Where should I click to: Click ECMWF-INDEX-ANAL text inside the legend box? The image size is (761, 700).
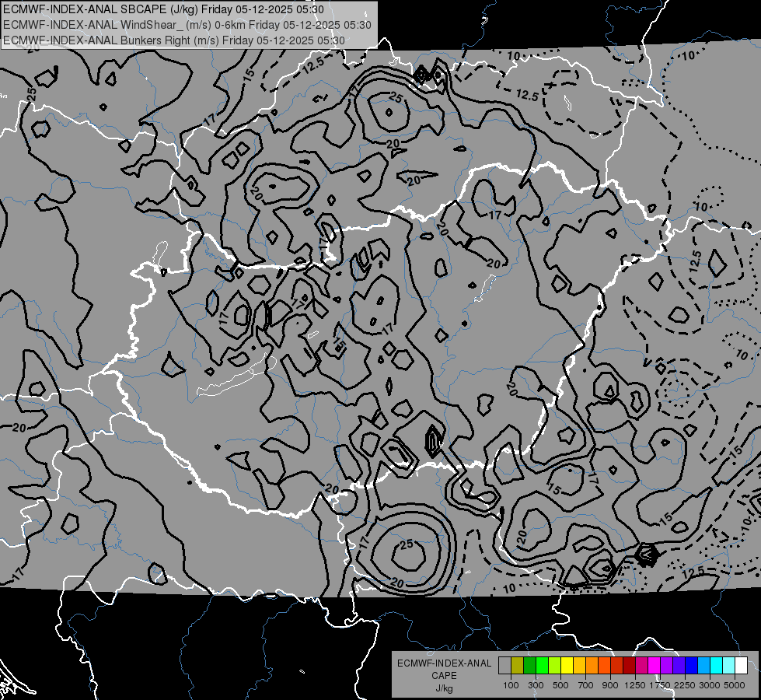click(x=444, y=663)
